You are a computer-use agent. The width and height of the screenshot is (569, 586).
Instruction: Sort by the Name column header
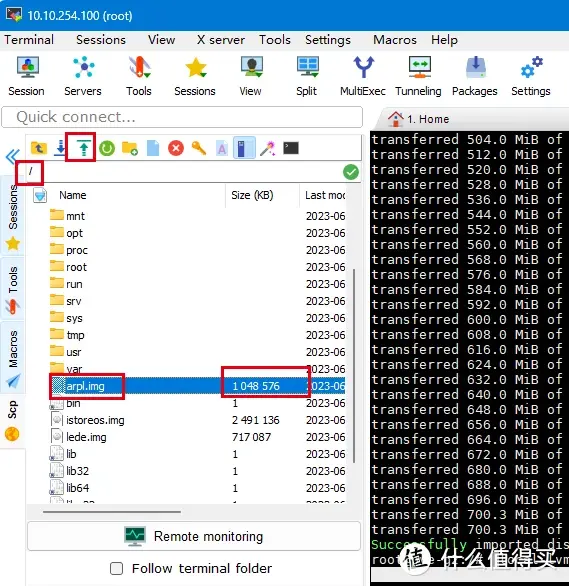coord(73,195)
